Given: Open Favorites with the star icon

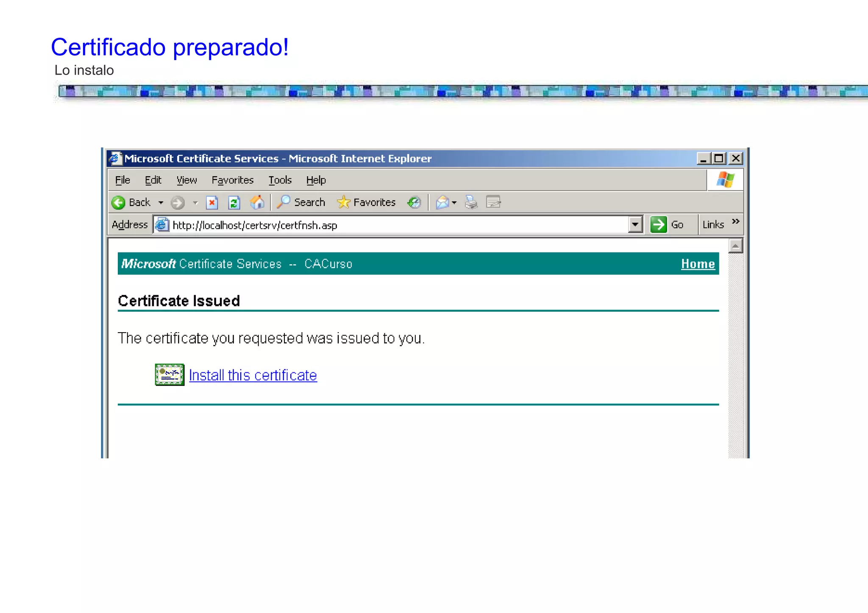Looking at the screenshot, I should click(343, 202).
